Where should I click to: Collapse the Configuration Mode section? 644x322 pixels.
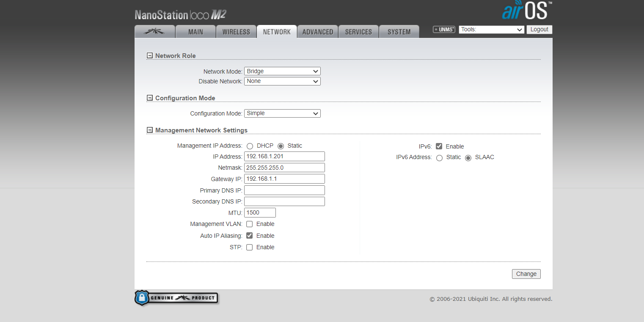coord(149,98)
